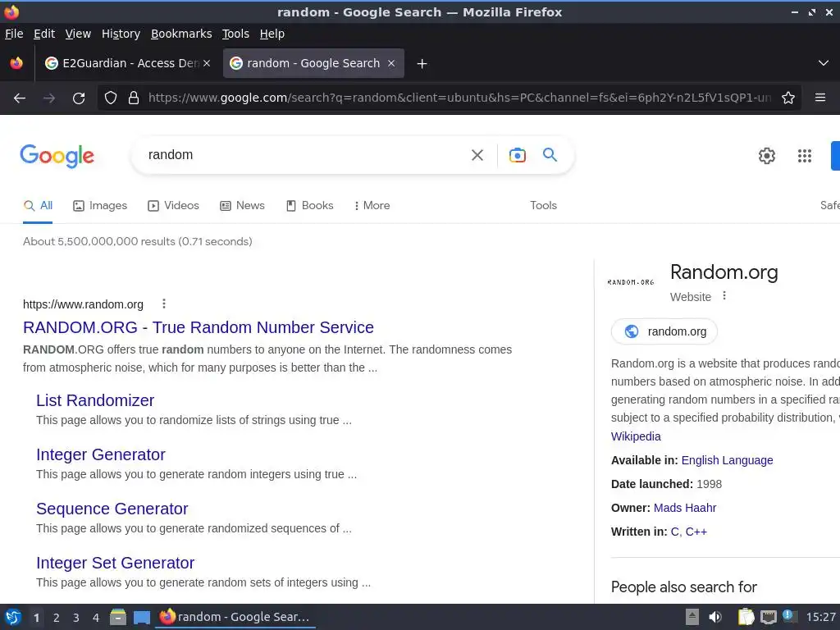Image resolution: width=840 pixels, height=630 pixels.
Task: Open options dots beside random.org URL
Action: (x=164, y=304)
